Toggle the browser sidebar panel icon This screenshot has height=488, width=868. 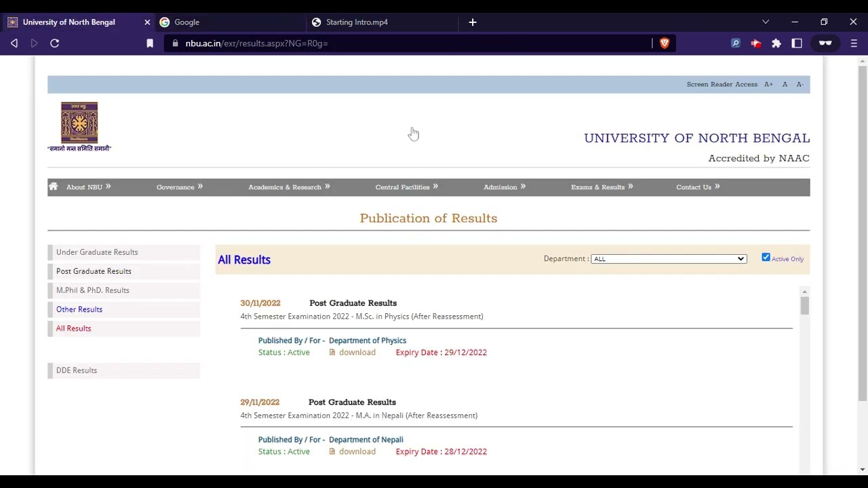click(797, 43)
